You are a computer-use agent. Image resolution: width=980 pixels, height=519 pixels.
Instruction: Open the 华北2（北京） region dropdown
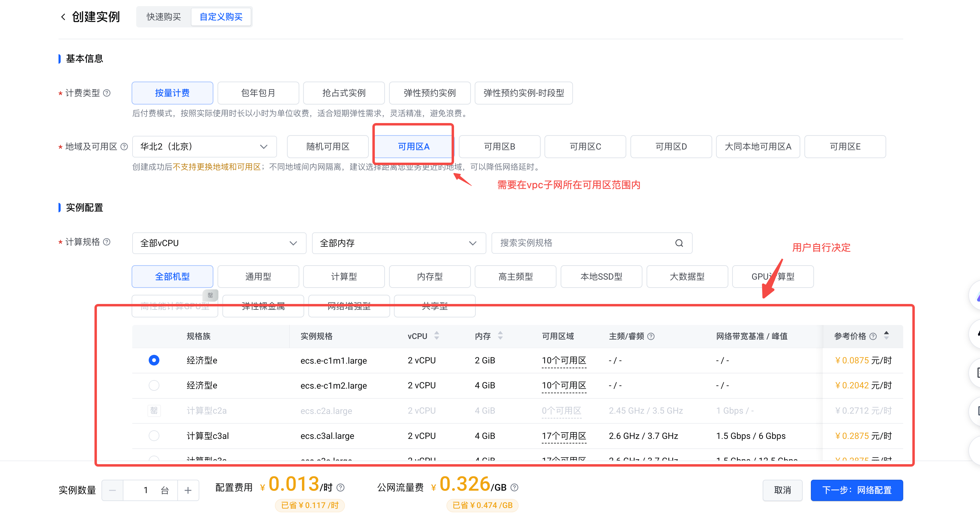(x=204, y=147)
